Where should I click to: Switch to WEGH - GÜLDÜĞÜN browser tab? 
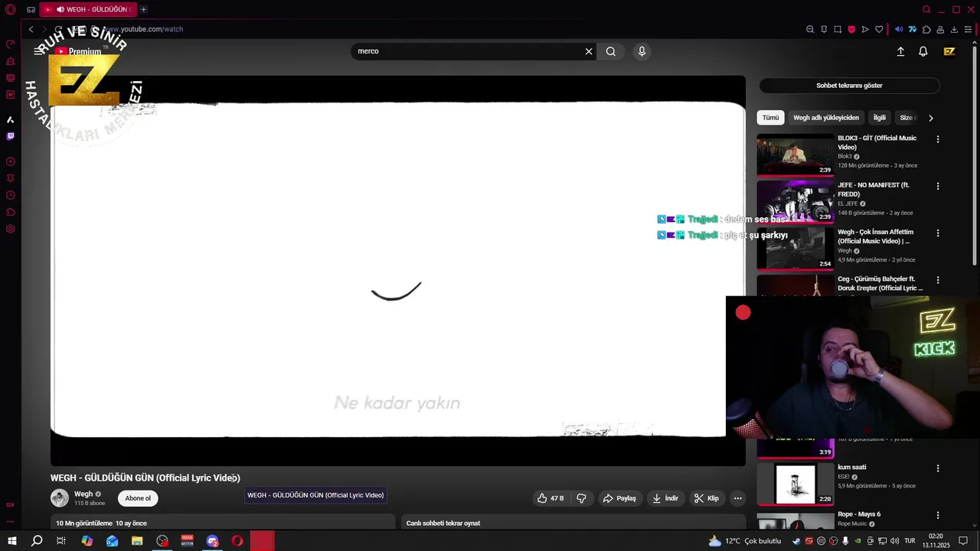click(87, 9)
